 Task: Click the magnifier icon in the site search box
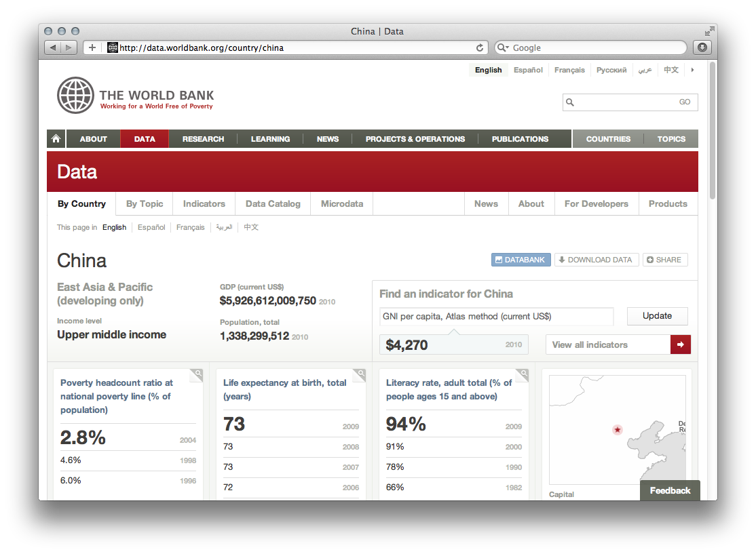pos(570,102)
